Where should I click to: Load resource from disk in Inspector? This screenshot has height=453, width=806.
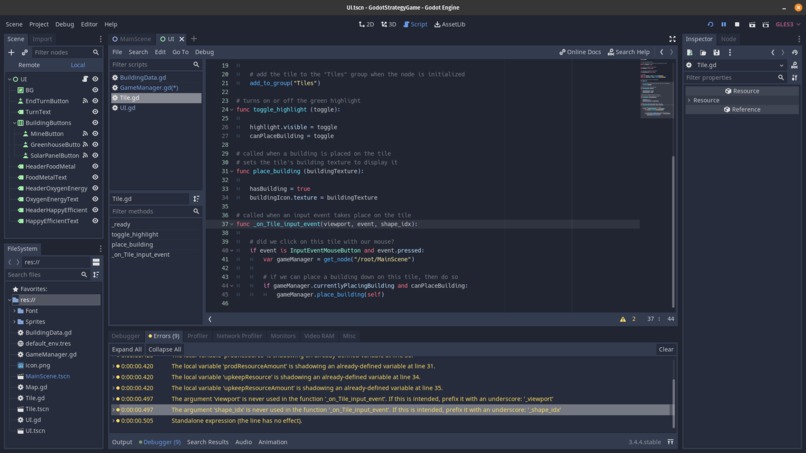tap(703, 52)
